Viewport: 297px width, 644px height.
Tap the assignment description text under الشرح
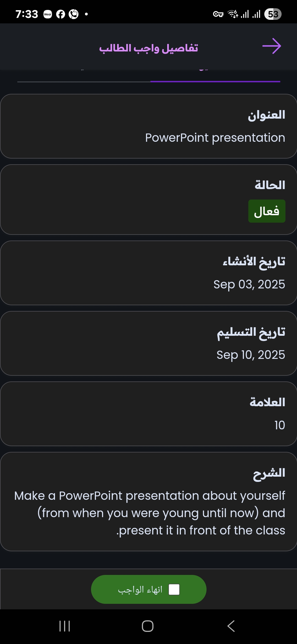pos(150,513)
